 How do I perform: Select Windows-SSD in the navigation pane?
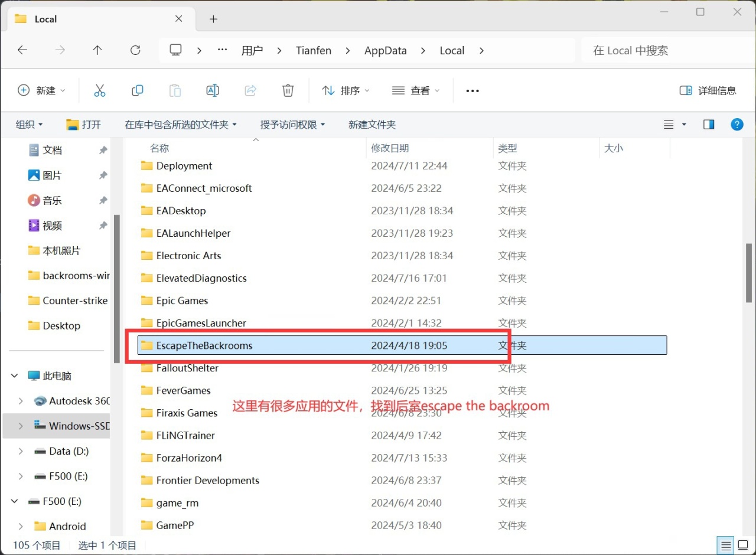[57, 426]
